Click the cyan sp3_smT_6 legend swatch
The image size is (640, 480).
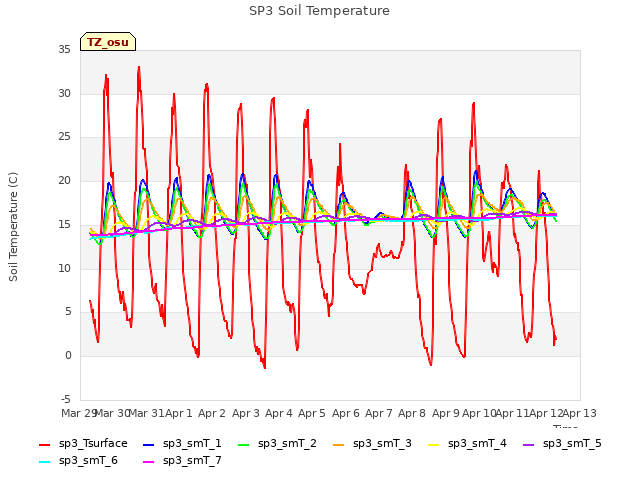44,462
